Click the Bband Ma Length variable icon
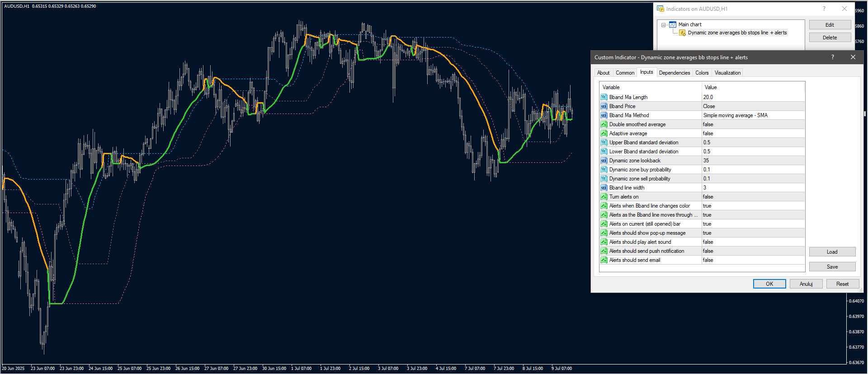The image size is (868, 374). pyautogui.click(x=604, y=97)
